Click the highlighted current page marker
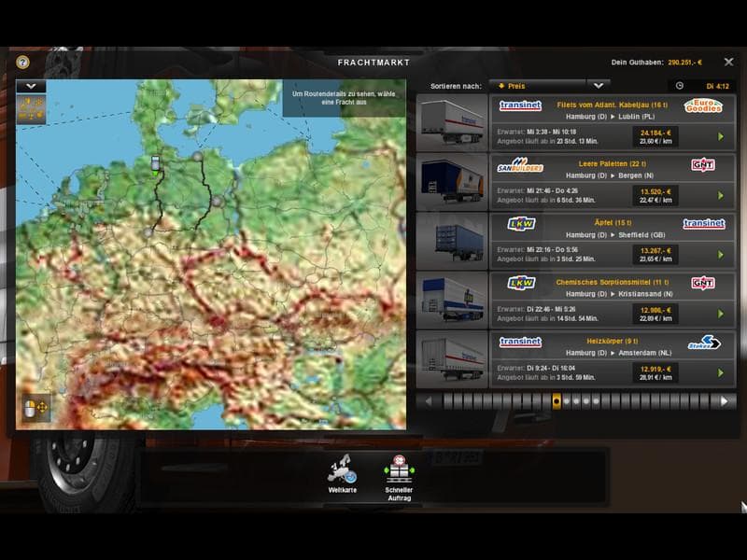This screenshot has height=560, width=747. click(556, 401)
